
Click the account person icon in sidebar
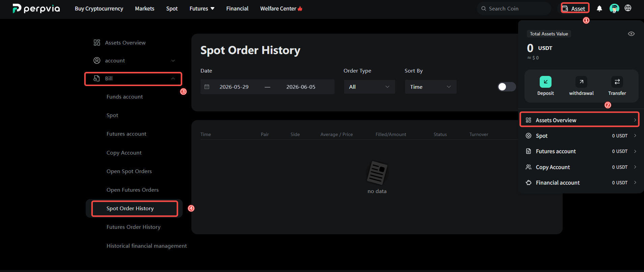click(97, 60)
